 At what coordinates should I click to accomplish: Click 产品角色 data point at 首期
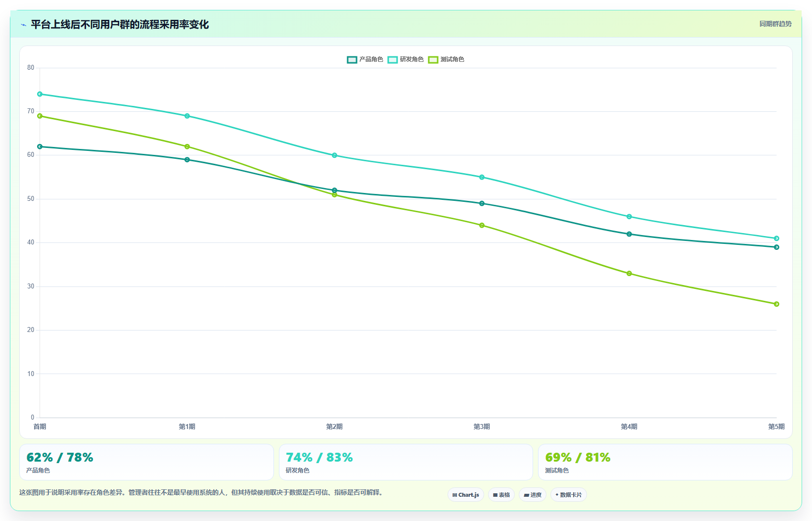pos(40,146)
